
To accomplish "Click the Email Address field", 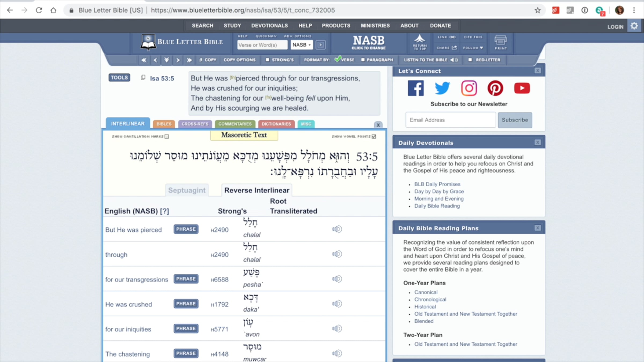I will click(x=451, y=120).
